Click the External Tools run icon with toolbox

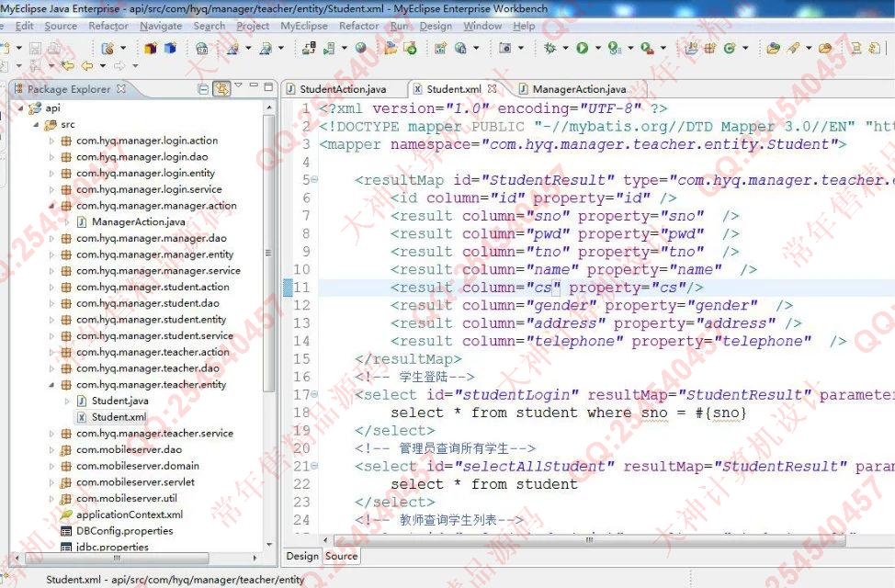click(x=647, y=49)
